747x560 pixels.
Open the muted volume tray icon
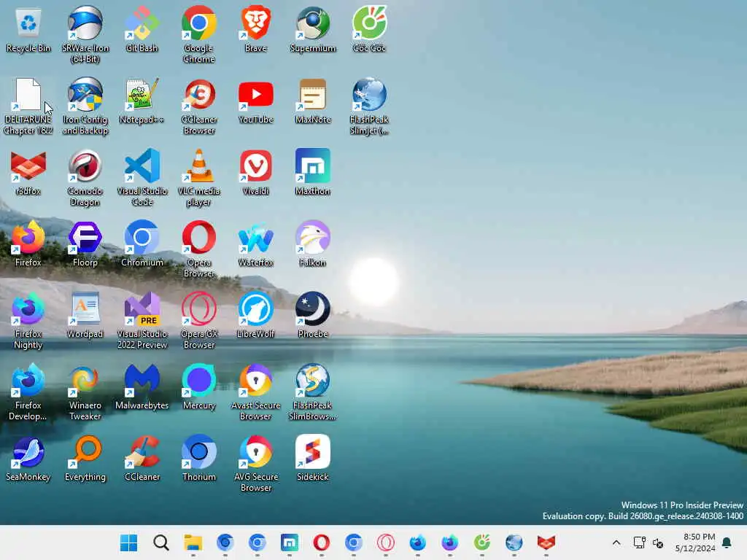[x=658, y=542]
